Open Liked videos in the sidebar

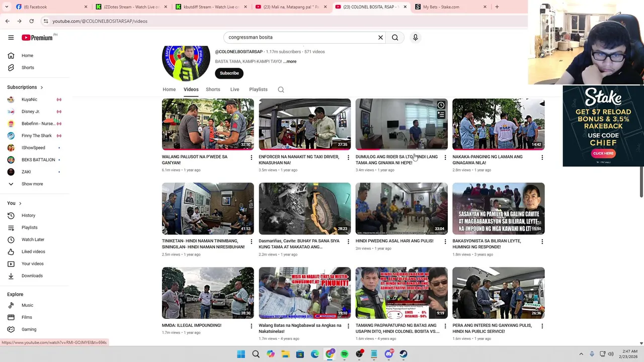coord(34,251)
